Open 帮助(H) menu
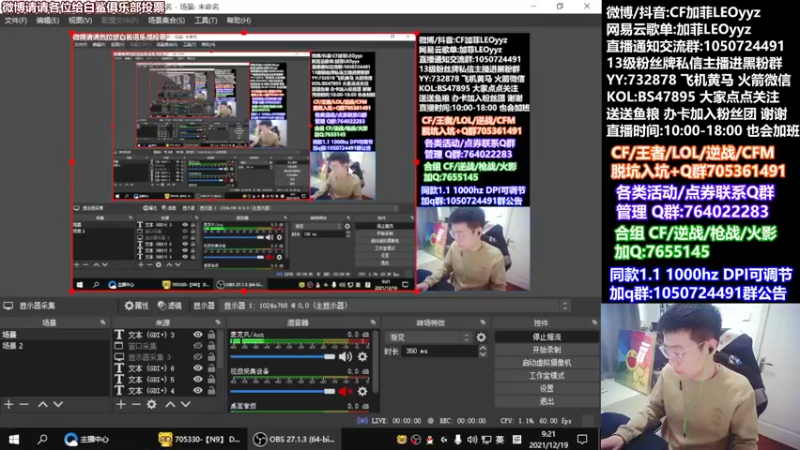 (239, 20)
